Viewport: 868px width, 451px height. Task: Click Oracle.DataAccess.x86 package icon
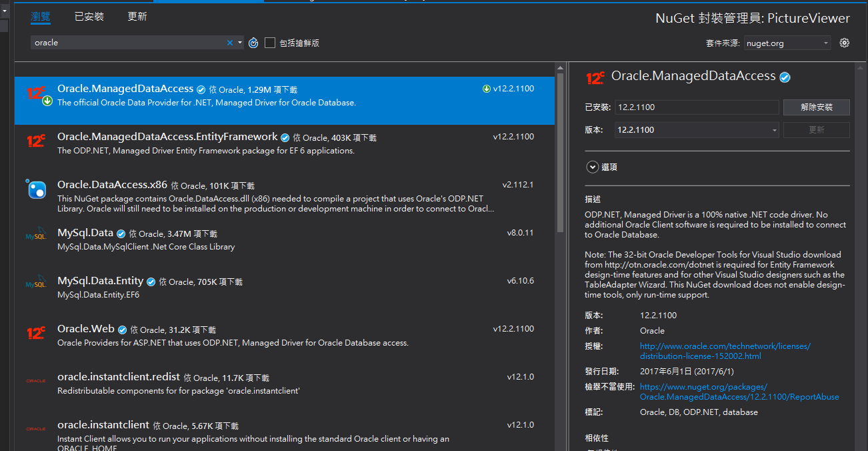(x=36, y=189)
